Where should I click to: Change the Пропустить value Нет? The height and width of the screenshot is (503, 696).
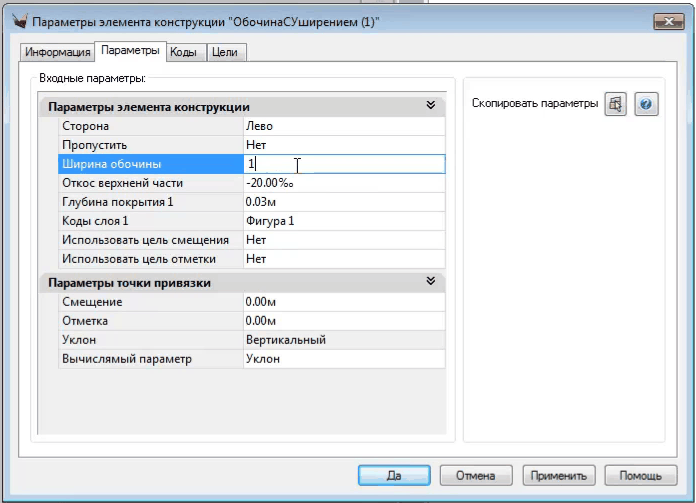pyautogui.click(x=343, y=145)
